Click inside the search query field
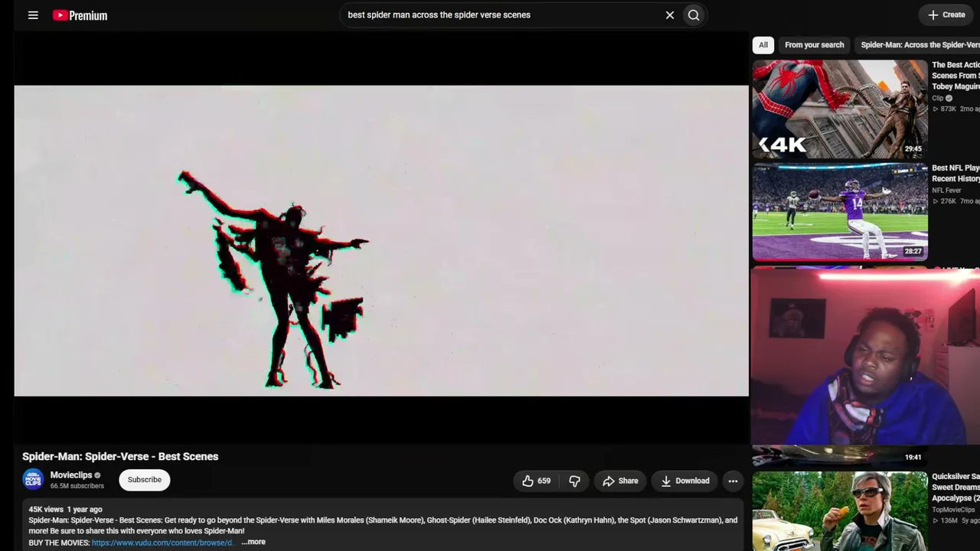 pos(501,15)
